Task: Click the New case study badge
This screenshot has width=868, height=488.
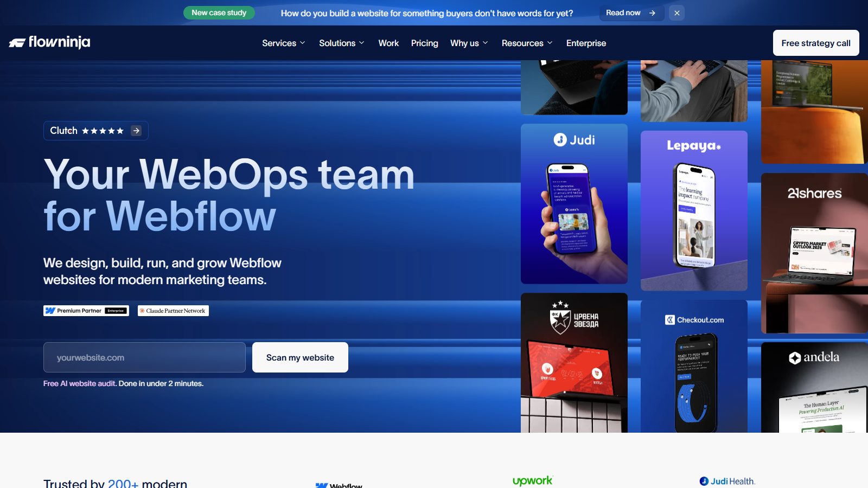Action: [219, 12]
